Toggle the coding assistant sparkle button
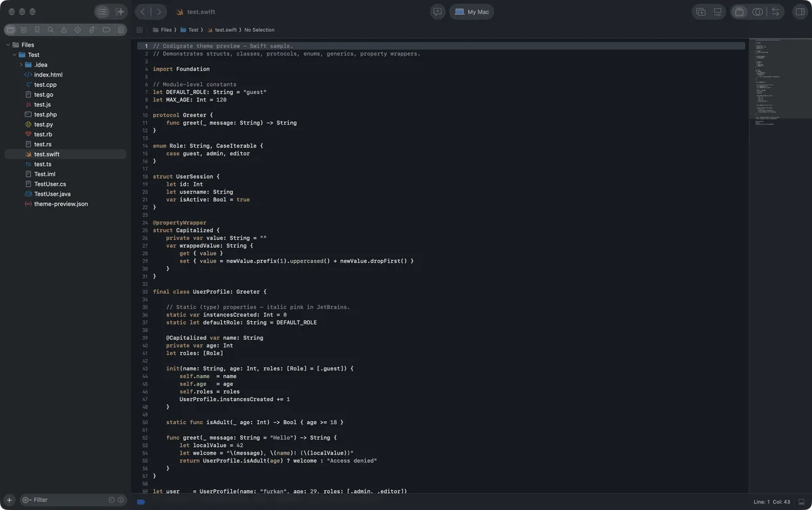The height and width of the screenshot is (510, 812). [x=120, y=12]
